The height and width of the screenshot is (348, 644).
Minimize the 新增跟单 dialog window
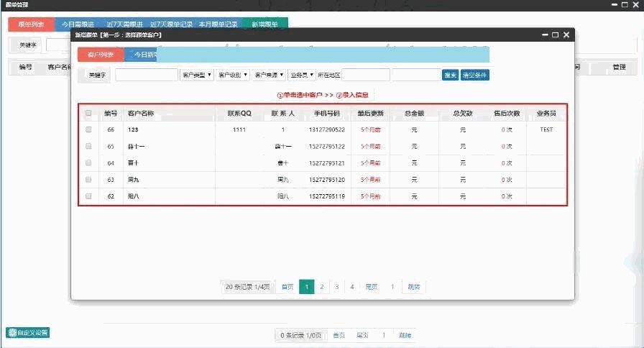543,35
